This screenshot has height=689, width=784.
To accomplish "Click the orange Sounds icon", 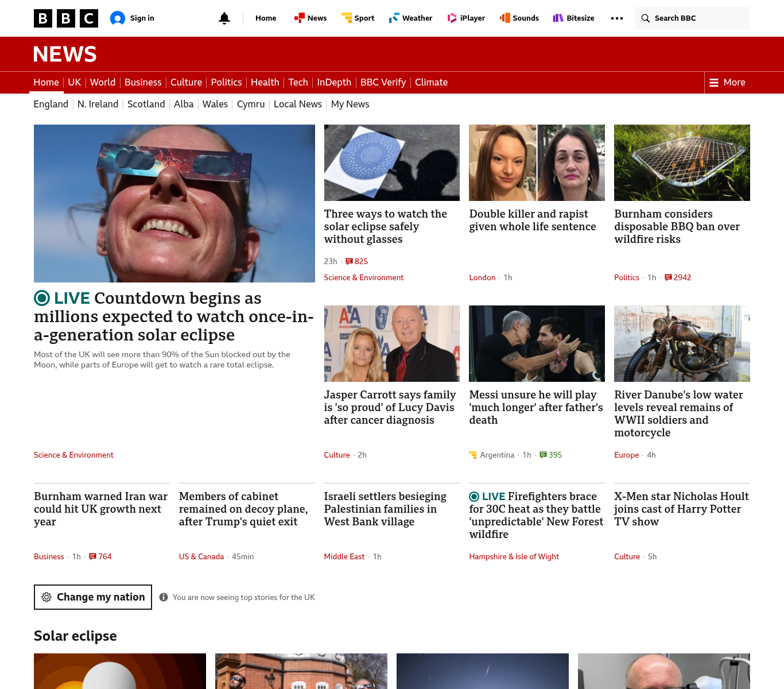I will click(505, 18).
